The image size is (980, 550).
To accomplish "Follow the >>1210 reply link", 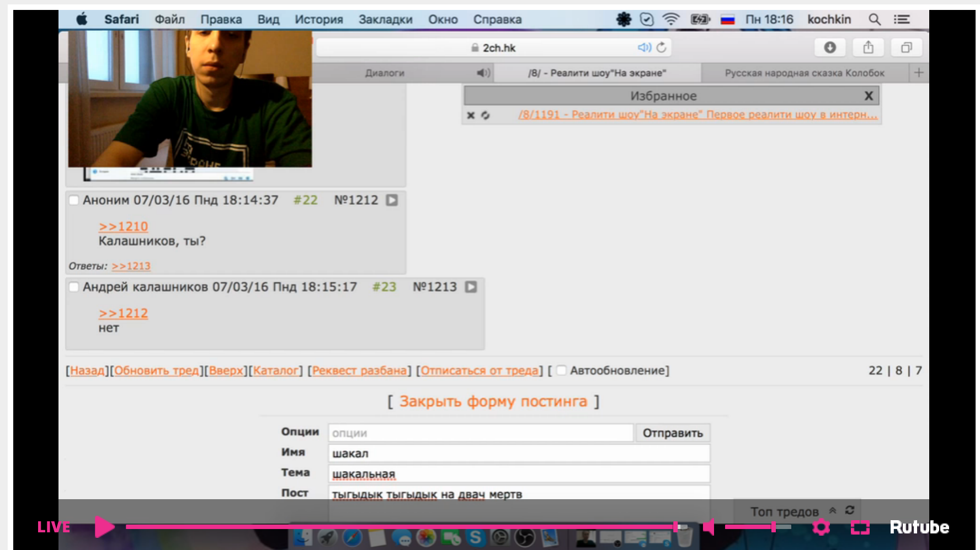I will [x=123, y=226].
